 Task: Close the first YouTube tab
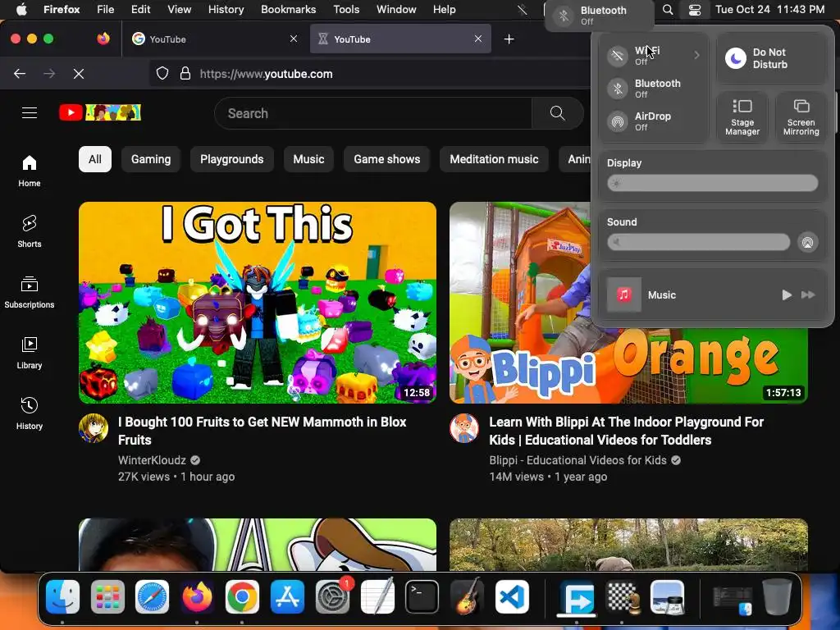(294, 39)
